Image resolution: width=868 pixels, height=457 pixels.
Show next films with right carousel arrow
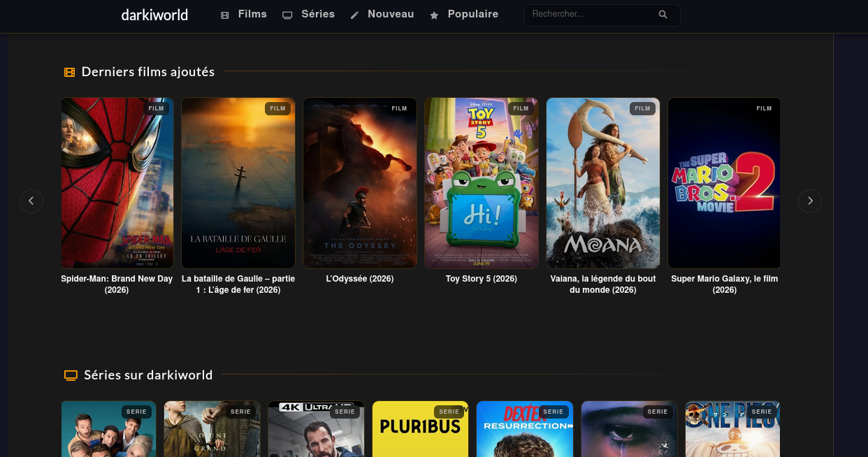[x=810, y=201]
